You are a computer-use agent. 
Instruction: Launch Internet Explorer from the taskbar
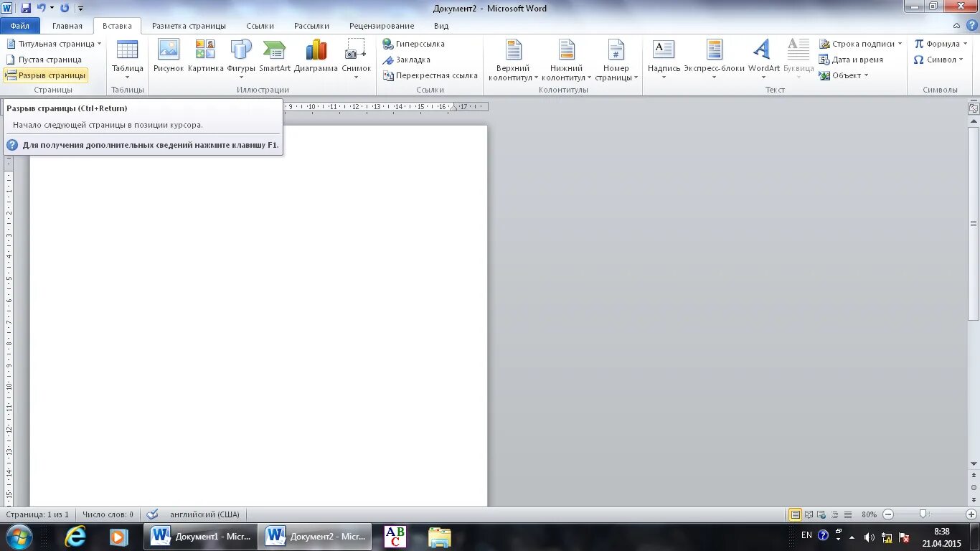[x=75, y=536]
